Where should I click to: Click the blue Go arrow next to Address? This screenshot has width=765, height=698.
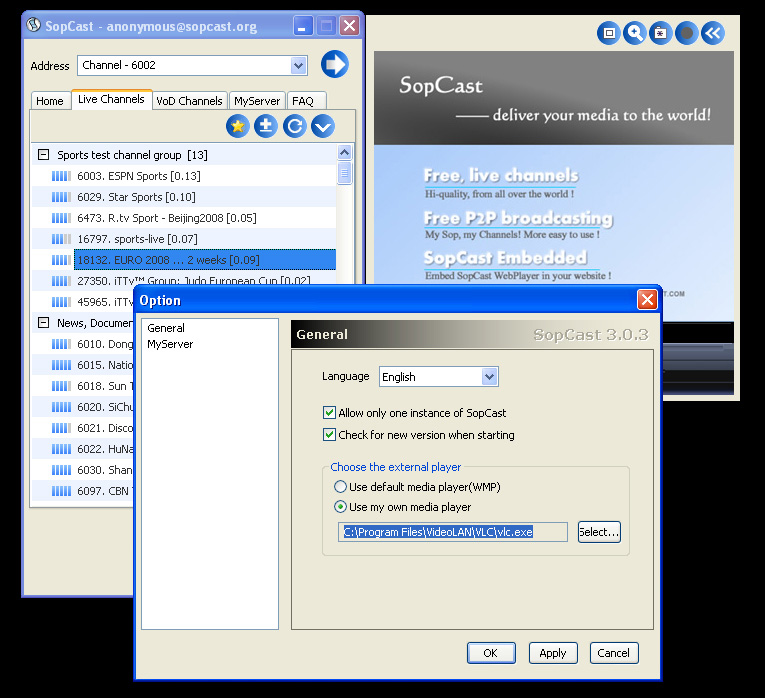click(335, 64)
